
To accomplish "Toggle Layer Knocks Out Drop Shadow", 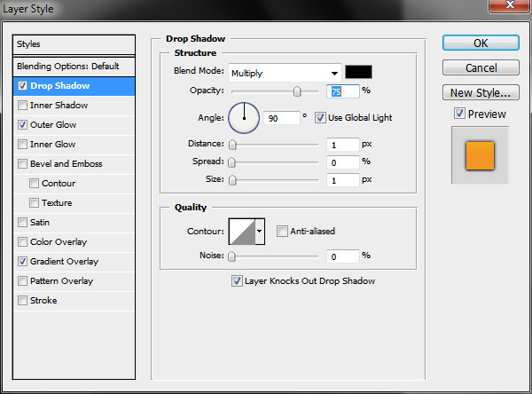I will [x=237, y=281].
